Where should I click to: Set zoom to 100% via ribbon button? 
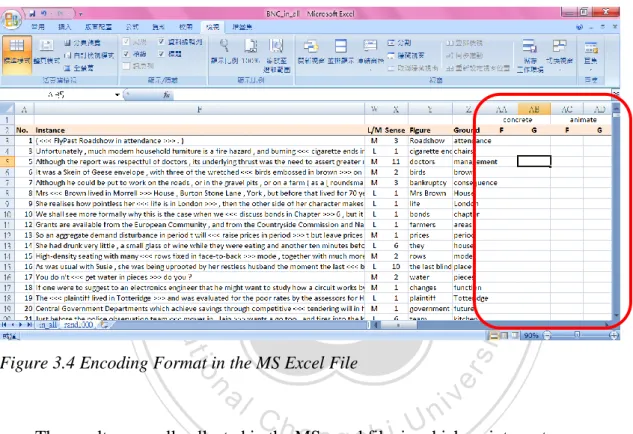pyautogui.click(x=250, y=52)
